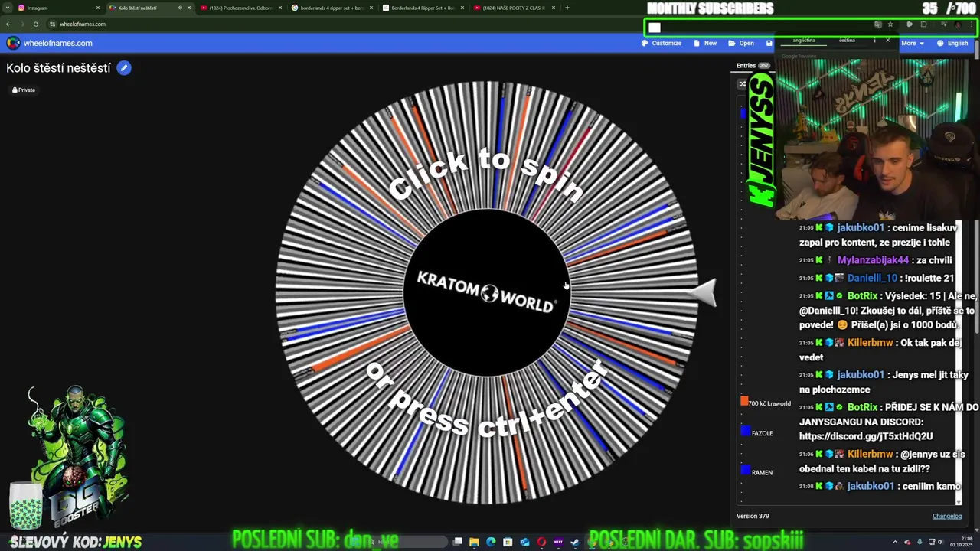The image size is (980, 551).
Task: Click the wheel center to spin
Action: click(x=486, y=293)
